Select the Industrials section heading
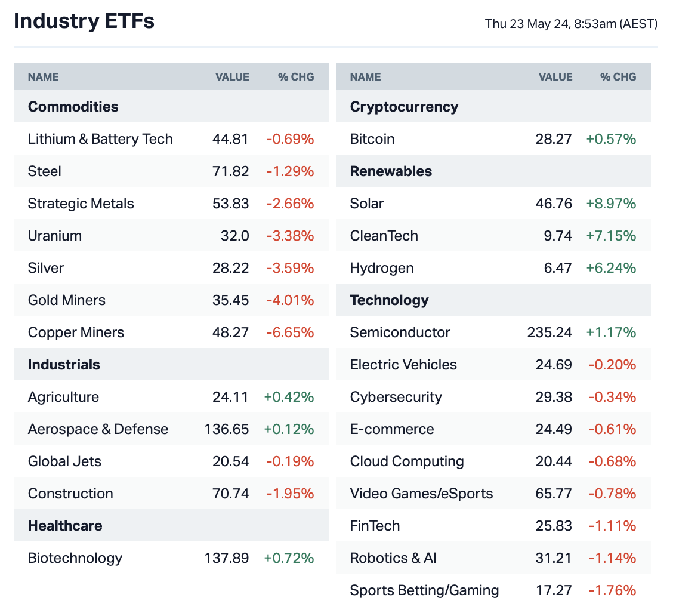Viewport: 673px width, 616px height. coord(64,365)
